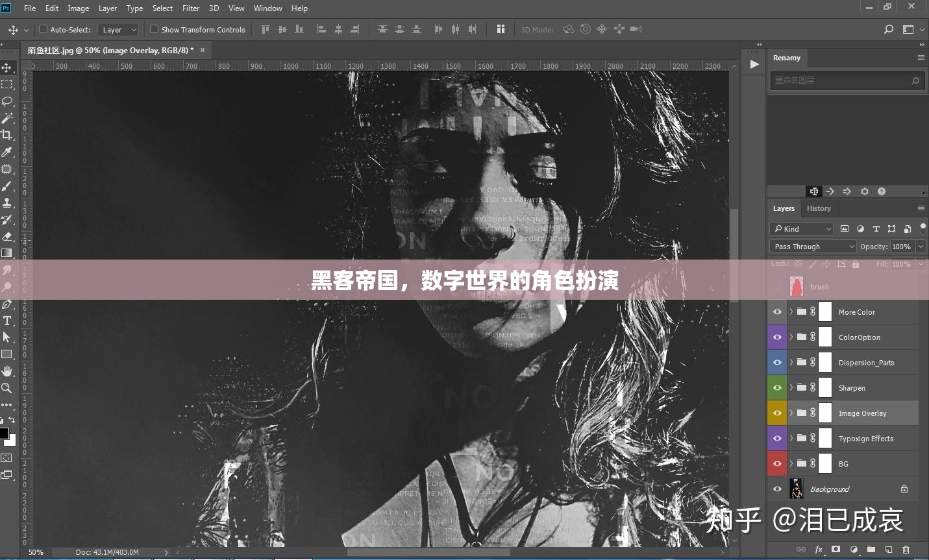The width and height of the screenshot is (929, 560).
Task: Hide the Sharpen layer group
Action: pyautogui.click(x=777, y=388)
